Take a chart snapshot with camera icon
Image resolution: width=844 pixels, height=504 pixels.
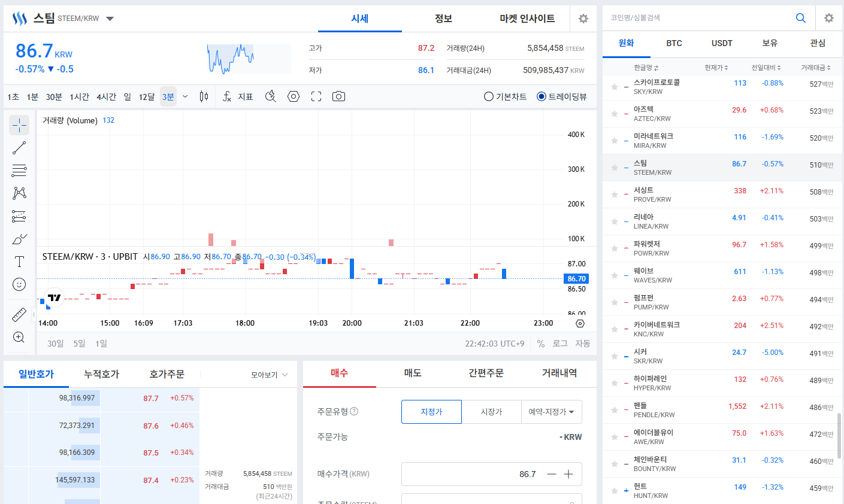[338, 96]
